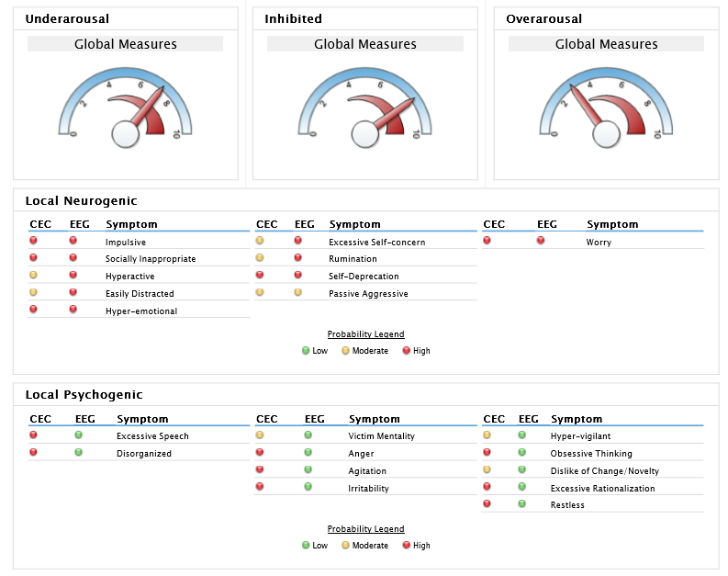Click the red CEC dot for Impulsive
This screenshot has height=576, width=728.
click(x=33, y=240)
